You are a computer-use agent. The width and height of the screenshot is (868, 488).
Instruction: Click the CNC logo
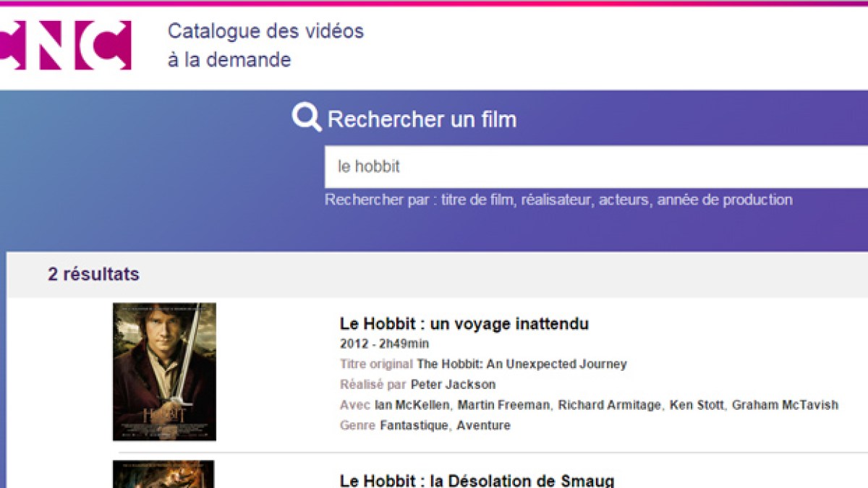[x=65, y=45]
